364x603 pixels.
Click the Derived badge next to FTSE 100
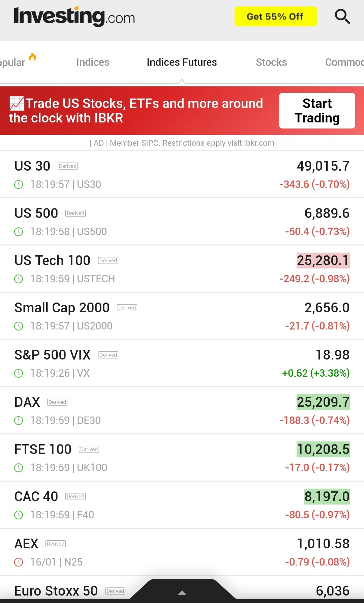89,449
